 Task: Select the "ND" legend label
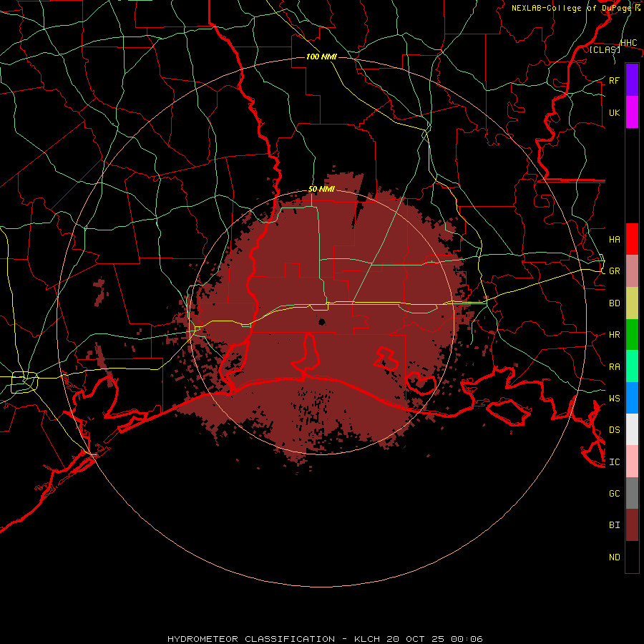614,557
